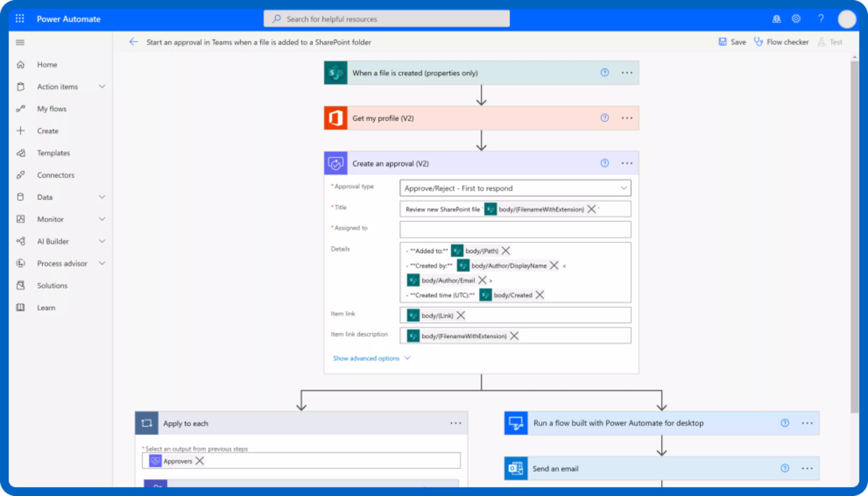Open Solutions in sidebar
This screenshot has height=496, width=868.
pos(52,285)
